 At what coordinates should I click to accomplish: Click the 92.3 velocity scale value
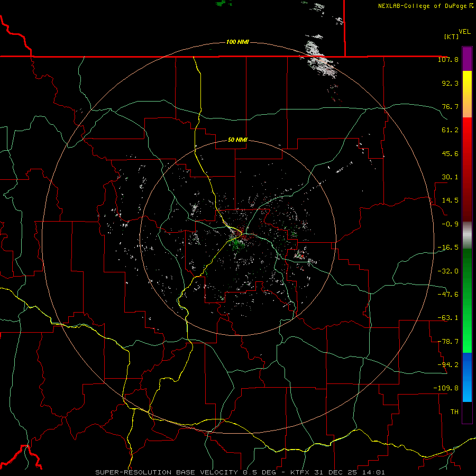(450, 83)
